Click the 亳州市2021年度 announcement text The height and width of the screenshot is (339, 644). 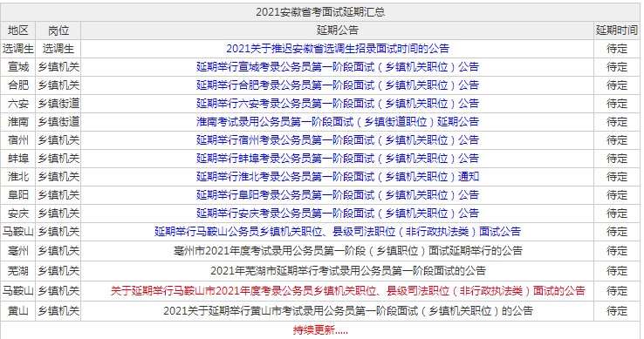pos(347,251)
